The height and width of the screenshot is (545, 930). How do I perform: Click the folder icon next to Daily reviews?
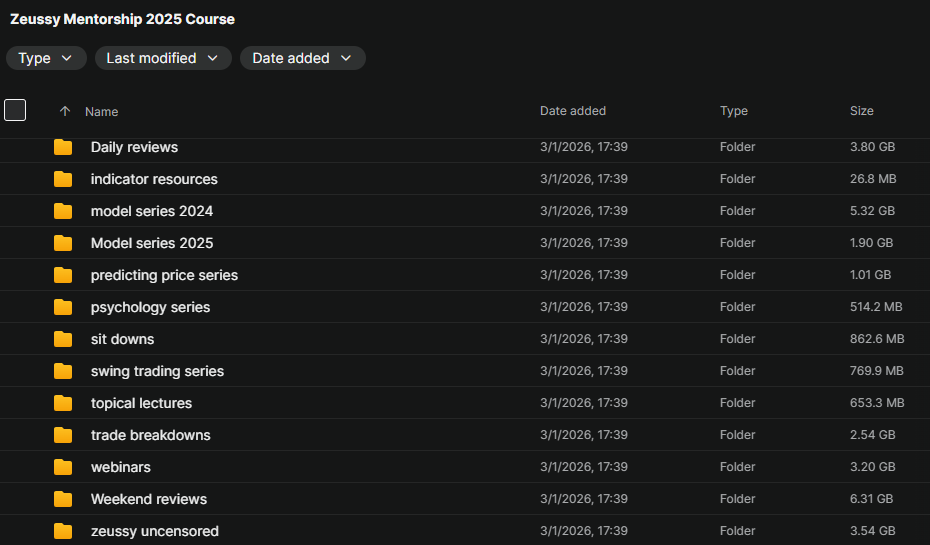click(63, 147)
